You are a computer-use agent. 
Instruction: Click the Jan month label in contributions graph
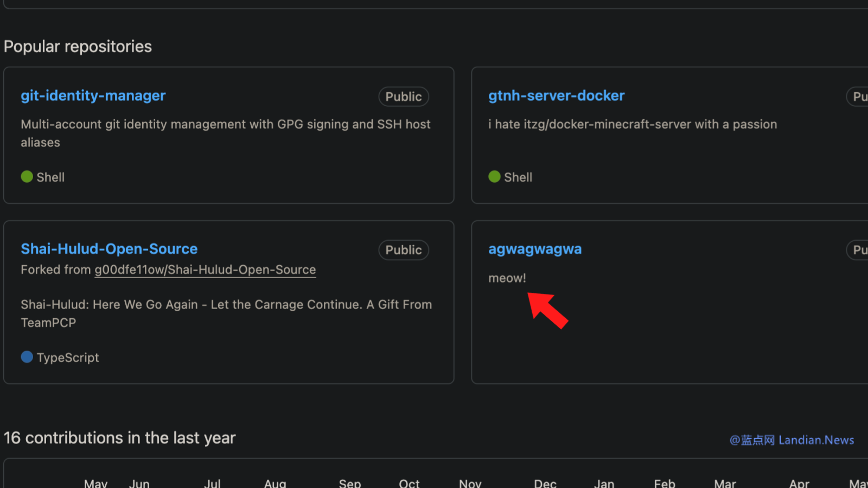pos(604,483)
